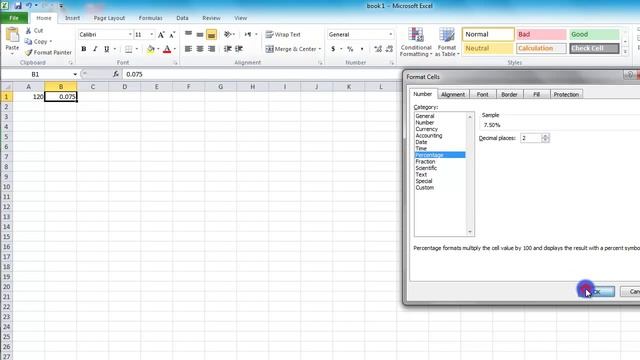Apply the Check Cell style
The image size is (640, 360).
[x=594, y=49]
